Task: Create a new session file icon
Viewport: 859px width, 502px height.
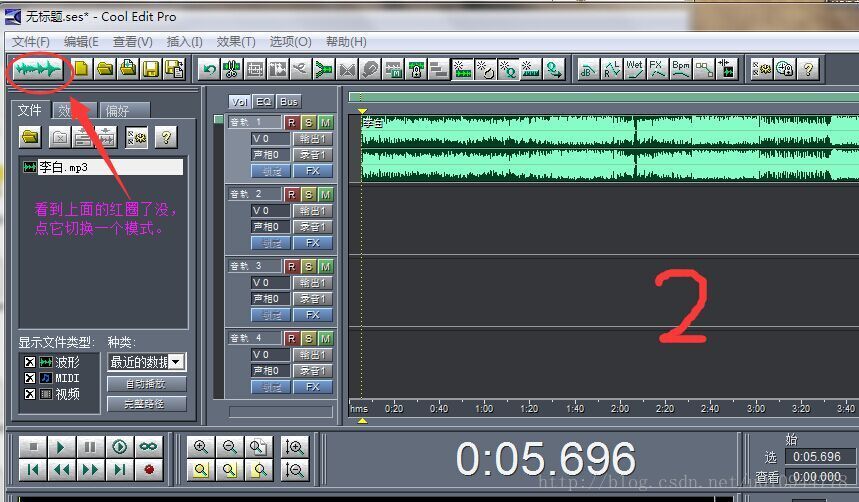Action: tap(81, 69)
